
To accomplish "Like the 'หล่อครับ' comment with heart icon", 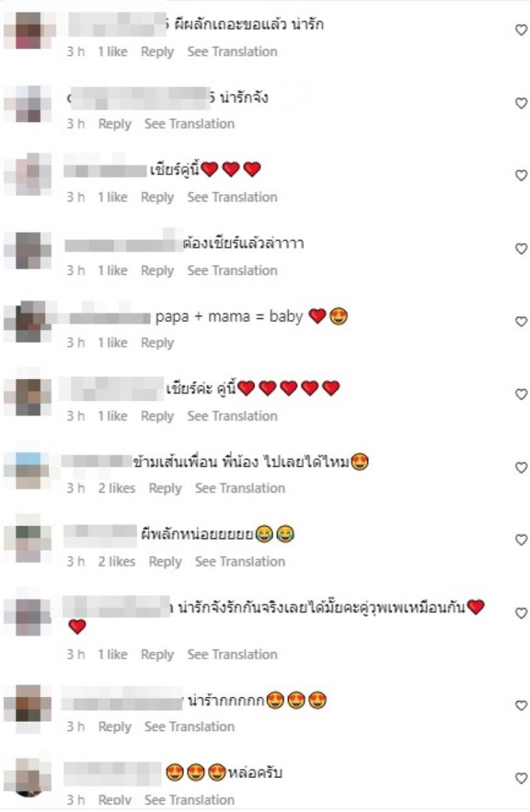I will point(520,778).
